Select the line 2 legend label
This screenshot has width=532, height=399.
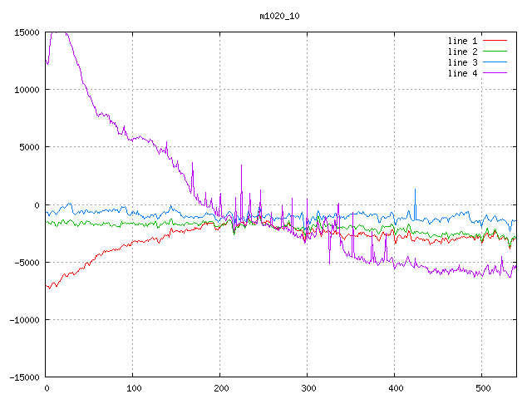pyautogui.click(x=463, y=52)
